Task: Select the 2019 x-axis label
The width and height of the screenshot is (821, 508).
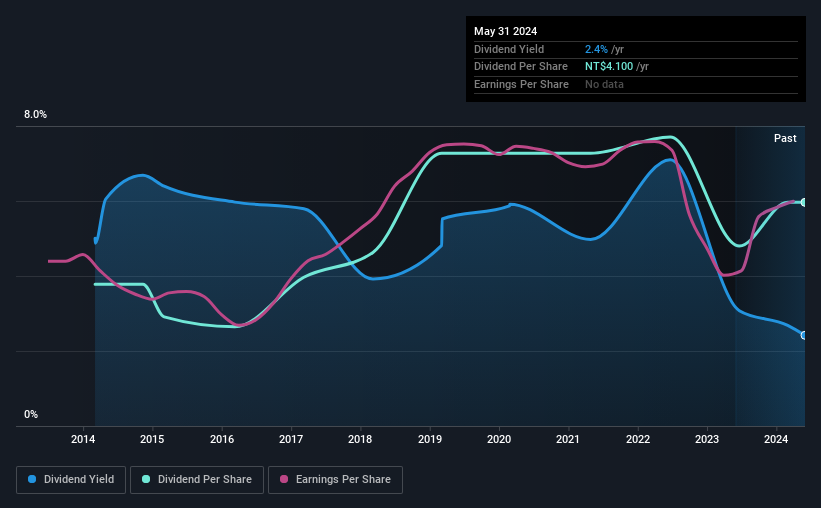Action: (x=430, y=439)
